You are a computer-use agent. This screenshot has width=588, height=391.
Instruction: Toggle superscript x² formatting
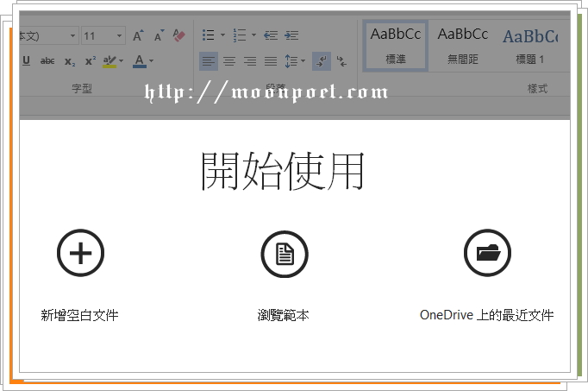pos(91,60)
